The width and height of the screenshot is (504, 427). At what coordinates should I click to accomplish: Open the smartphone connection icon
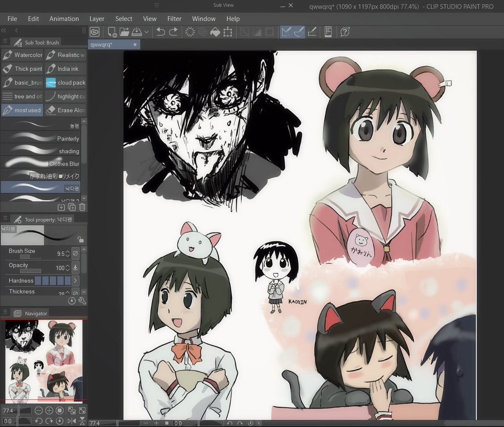click(x=328, y=32)
